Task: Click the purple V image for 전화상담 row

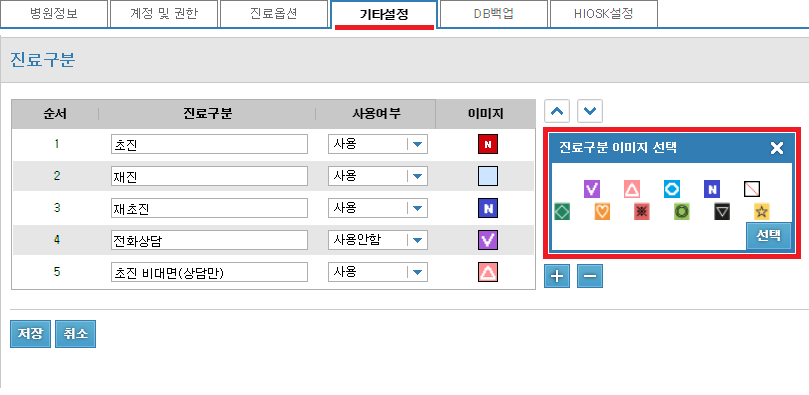Action: 488,240
